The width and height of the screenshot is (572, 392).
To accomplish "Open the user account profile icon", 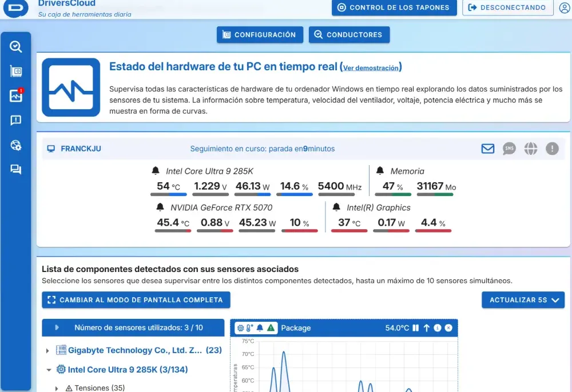I will tap(565, 7).
